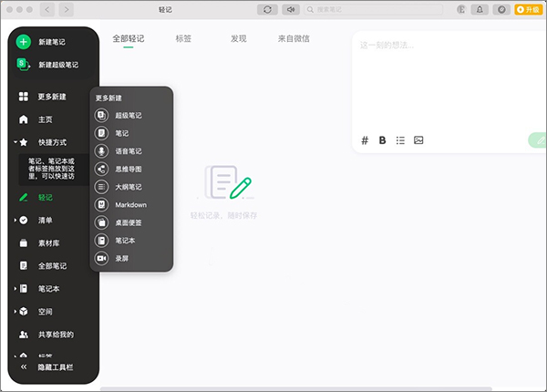Insert a hashtag tag in note editor
Screen dimensions: 547x392
[x=365, y=140]
